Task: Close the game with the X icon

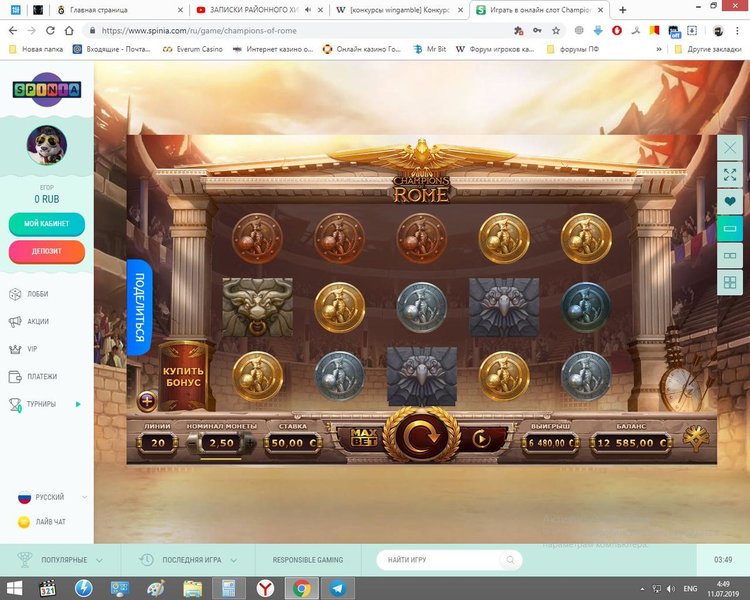Action: (x=729, y=148)
